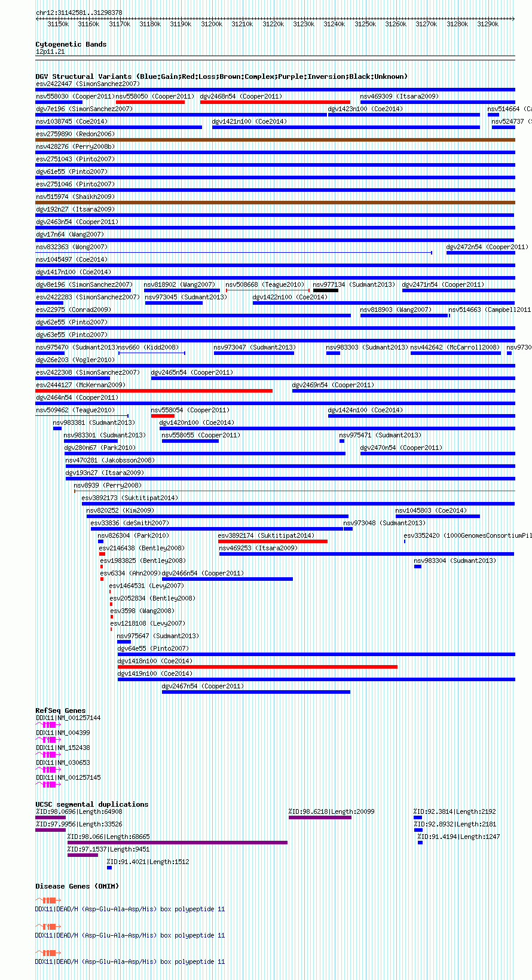Screen dimensions: 532x980
Task: Click nsv508668 (Teague2010) label
Action: [265, 284]
